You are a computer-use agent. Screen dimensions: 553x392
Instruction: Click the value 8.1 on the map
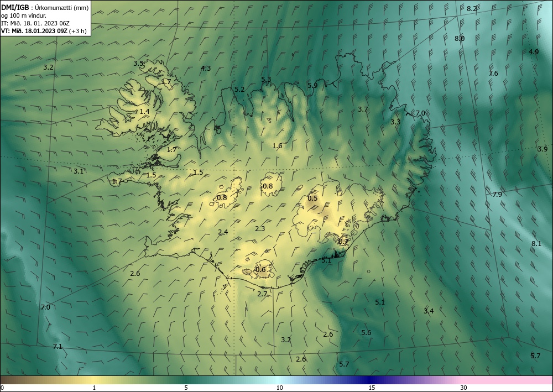[536, 244]
